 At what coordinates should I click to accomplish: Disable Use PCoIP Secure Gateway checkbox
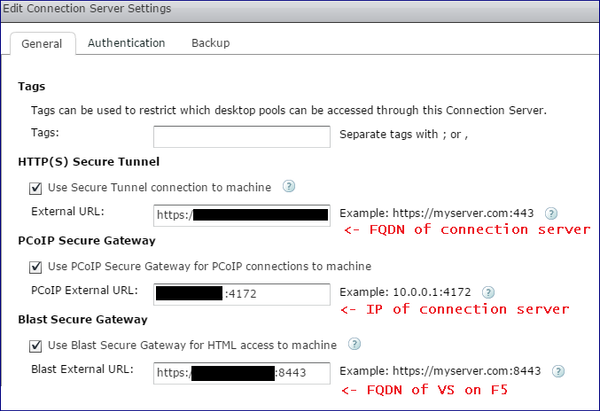tap(37, 267)
